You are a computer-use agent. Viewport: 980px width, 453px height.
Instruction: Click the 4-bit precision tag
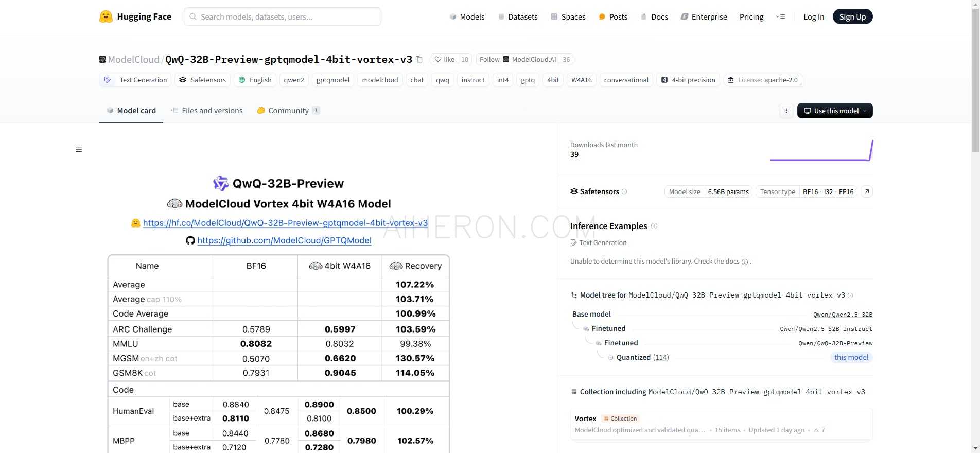pos(688,80)
